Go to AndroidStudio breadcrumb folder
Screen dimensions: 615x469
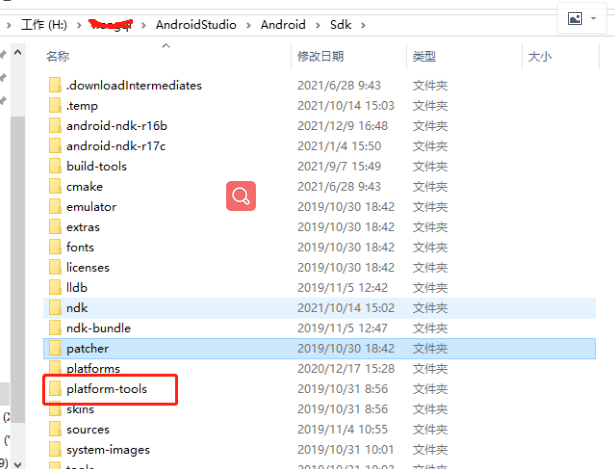click(x=196, y=25)
